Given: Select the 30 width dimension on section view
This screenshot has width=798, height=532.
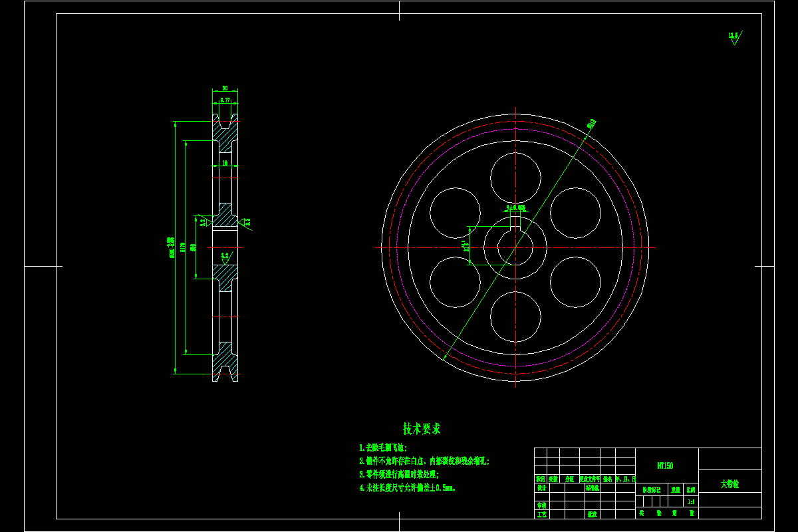Looking at the screenshot, I should pyautogui.click(x=225, y=88).
